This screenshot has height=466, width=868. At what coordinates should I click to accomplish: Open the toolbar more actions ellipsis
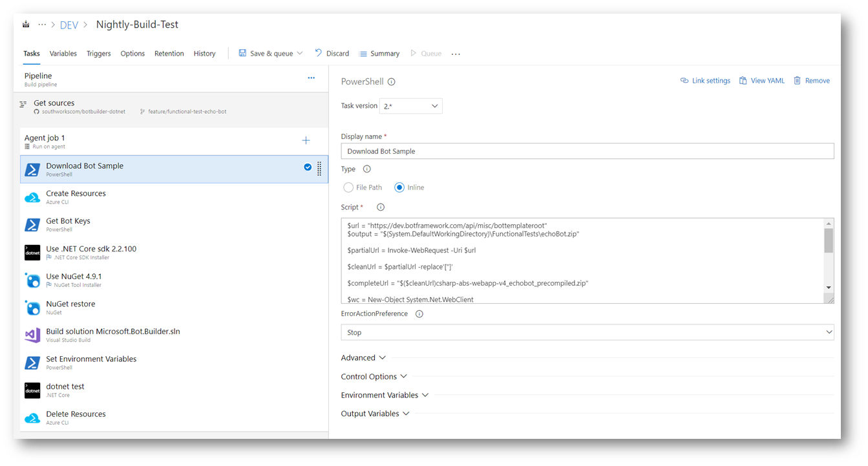click(x=456, y=54)
